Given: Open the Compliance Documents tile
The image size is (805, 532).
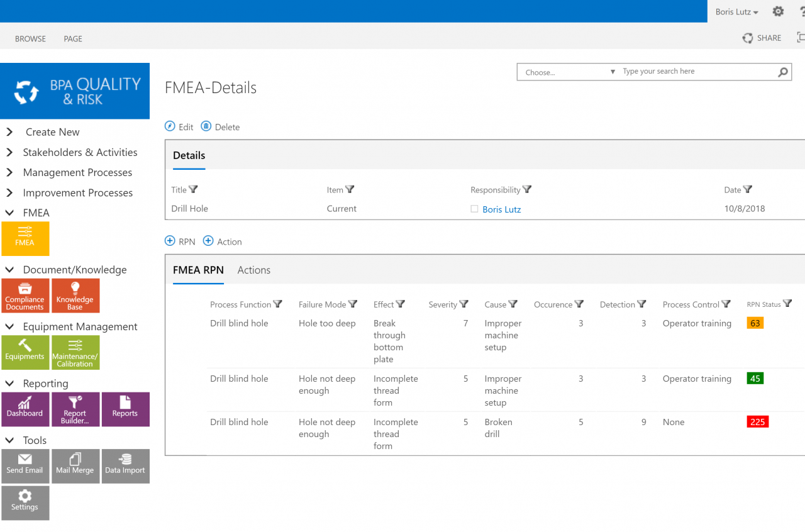Looking at the screenshot, I should 25,296.
